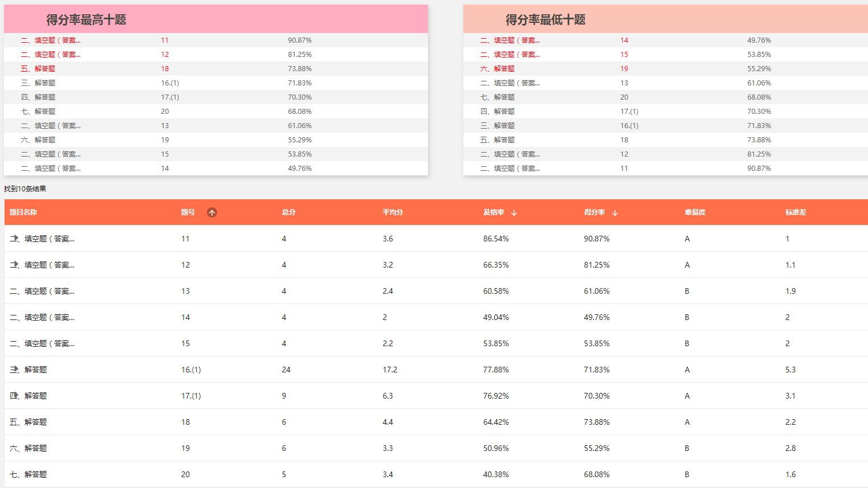This screenshot has width=868, height=488.
Task: Click the 找到10条结果 results count text
Action: pyautogui.click(x=25, y=189)
